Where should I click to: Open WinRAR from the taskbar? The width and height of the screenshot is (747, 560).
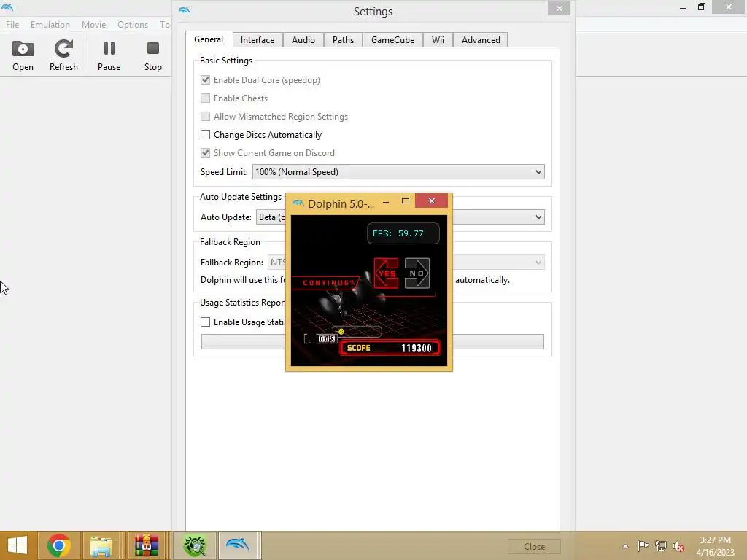(146, 545)
